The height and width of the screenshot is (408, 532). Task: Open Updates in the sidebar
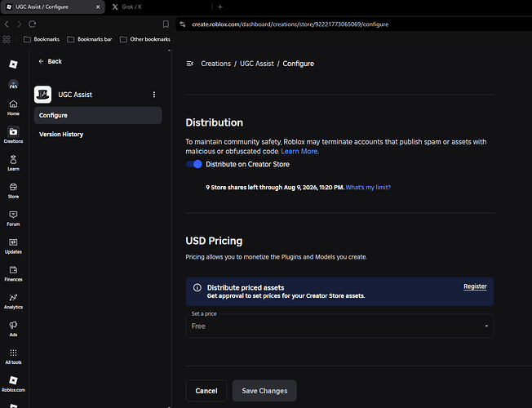tap(13, 246)
